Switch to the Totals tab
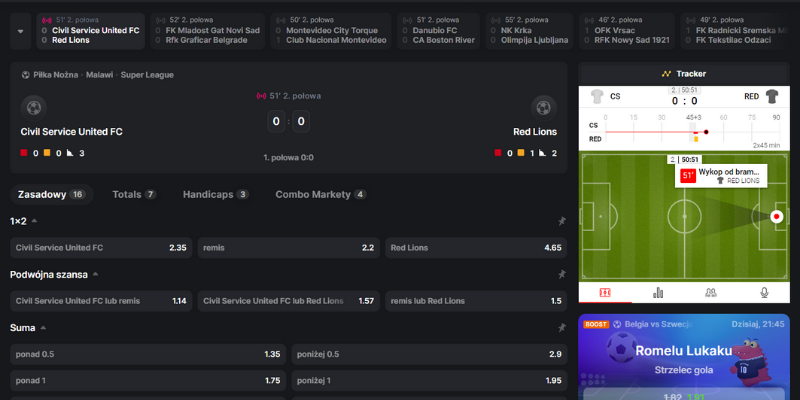This screenshot has height=400, width=800. [x=133, y=194]
